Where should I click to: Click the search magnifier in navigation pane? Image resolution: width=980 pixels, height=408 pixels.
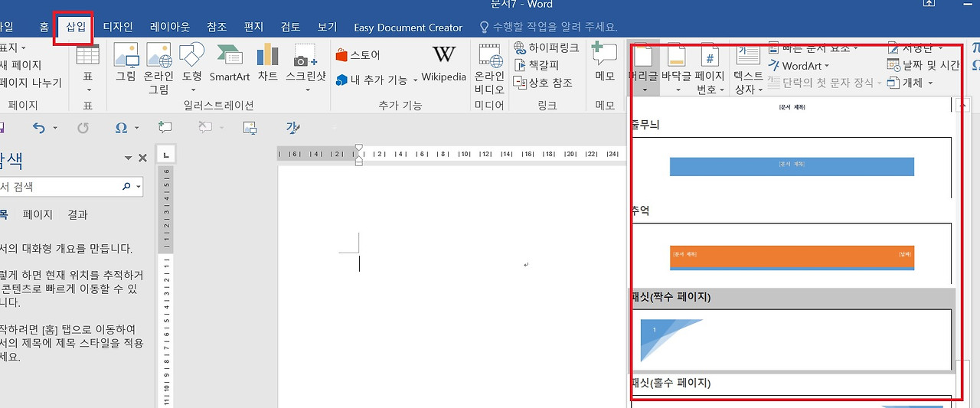[x=126, y=187]
